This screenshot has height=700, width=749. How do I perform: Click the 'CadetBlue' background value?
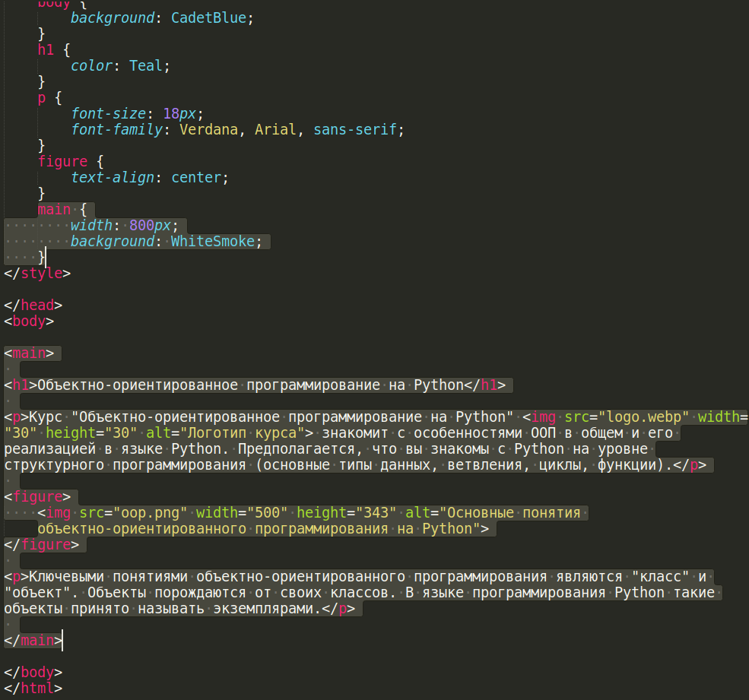pyautogui.click(x=209, y=18)
